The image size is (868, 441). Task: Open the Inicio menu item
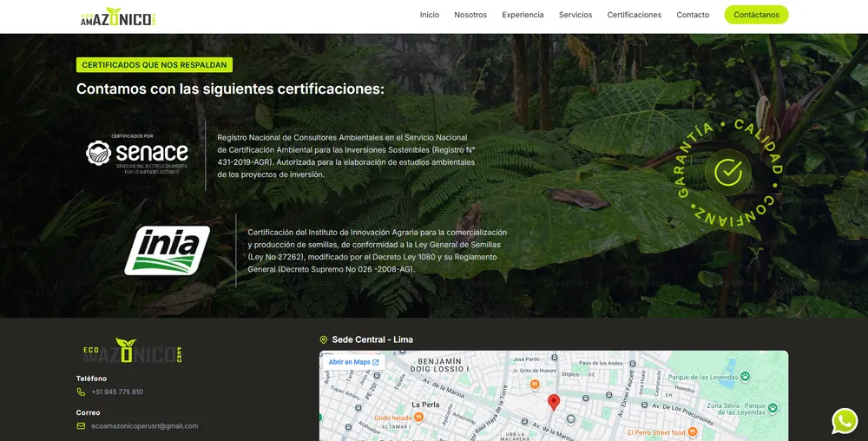point(429,15)
